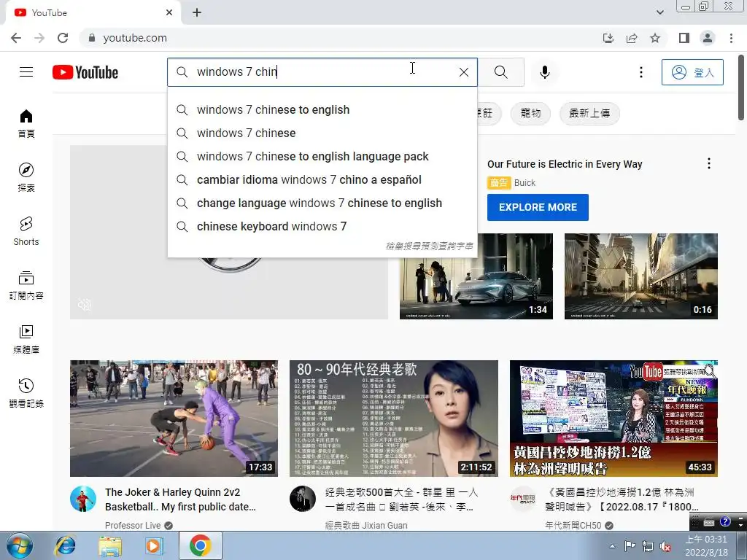Reload the page with the refresh icon
Screen dimensions: 747x560
point(63,38)
